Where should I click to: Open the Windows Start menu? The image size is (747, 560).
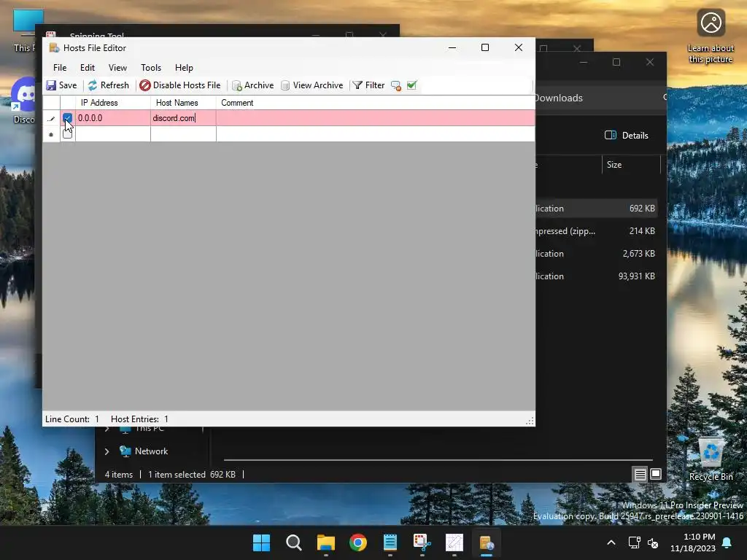(x=262, y=542)
